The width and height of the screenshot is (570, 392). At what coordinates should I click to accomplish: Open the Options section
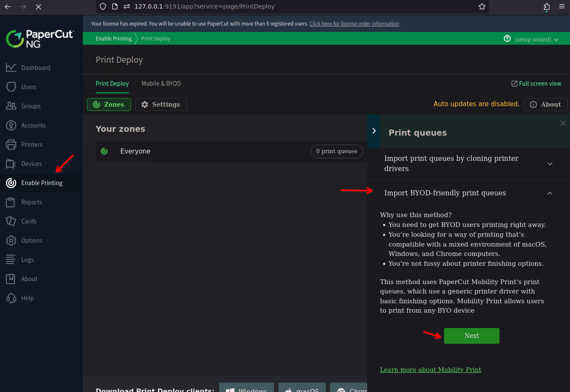coord(32,240)
